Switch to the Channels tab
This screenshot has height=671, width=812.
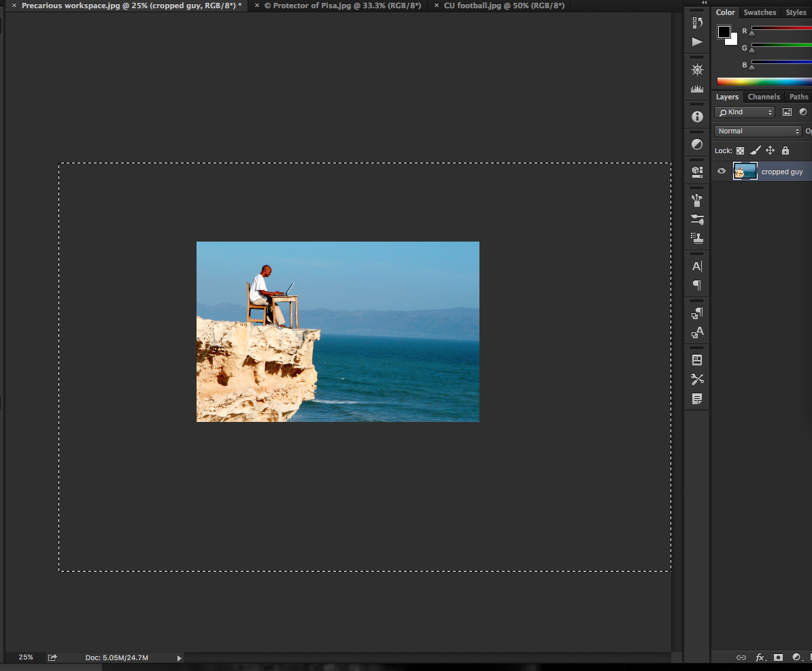click(x=764, y=97)
